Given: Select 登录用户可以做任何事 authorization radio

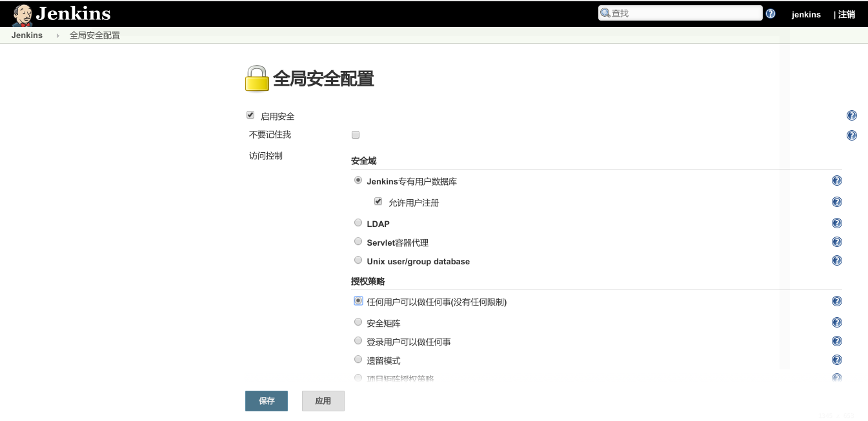Looking at the screenshot, I should pos(358,341).
